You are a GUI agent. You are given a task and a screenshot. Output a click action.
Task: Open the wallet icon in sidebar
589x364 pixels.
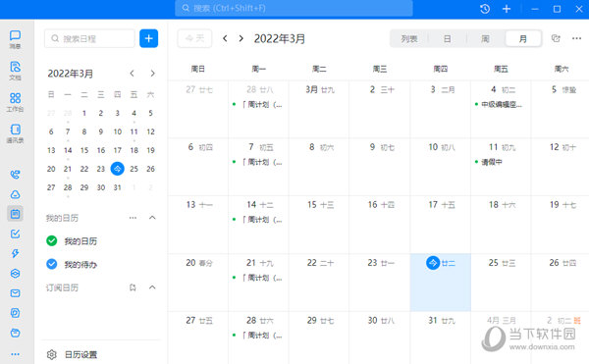click(x=15, y=333)
